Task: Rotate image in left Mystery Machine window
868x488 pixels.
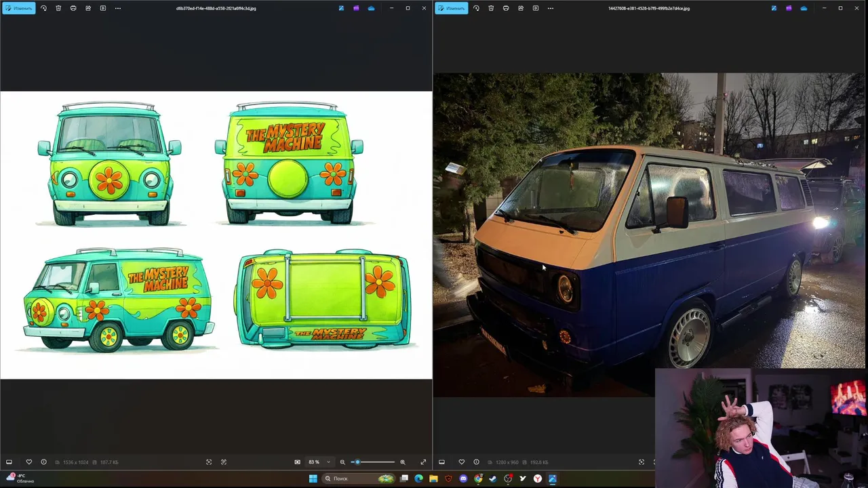Action: click(43, 8)
